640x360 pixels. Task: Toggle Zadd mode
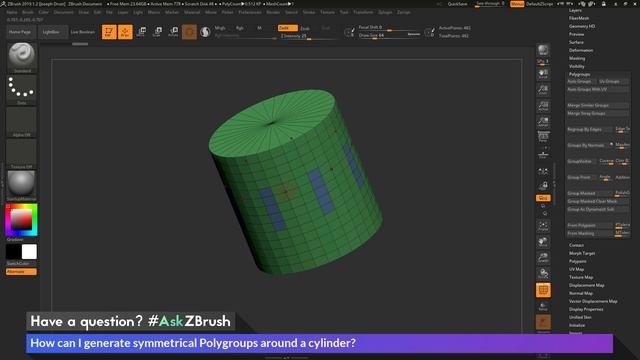287,28
